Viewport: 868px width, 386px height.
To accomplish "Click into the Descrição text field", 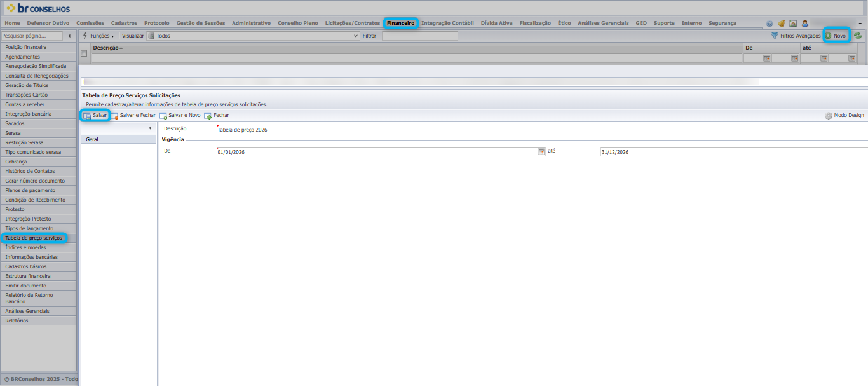I will click(x=541, y=129).
